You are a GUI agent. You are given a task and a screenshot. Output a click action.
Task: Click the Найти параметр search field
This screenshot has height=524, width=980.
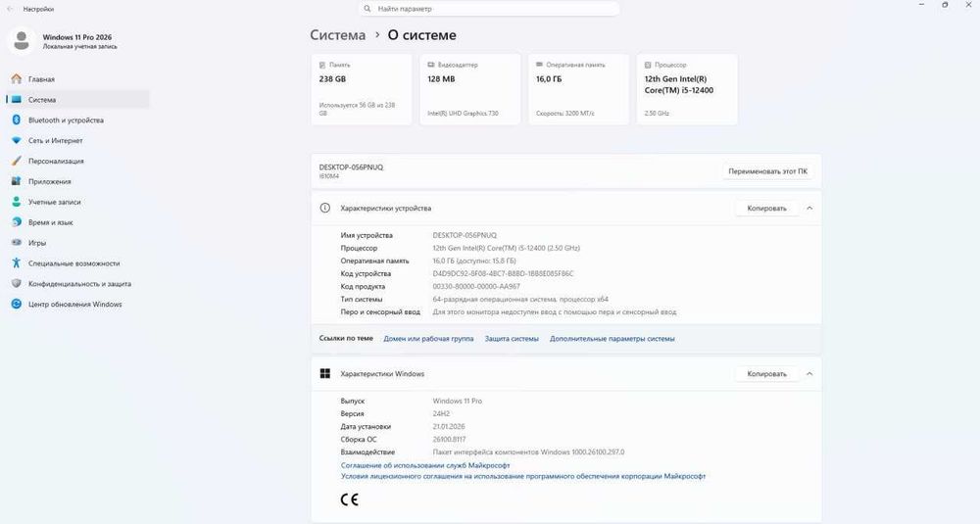click(490, 9)
